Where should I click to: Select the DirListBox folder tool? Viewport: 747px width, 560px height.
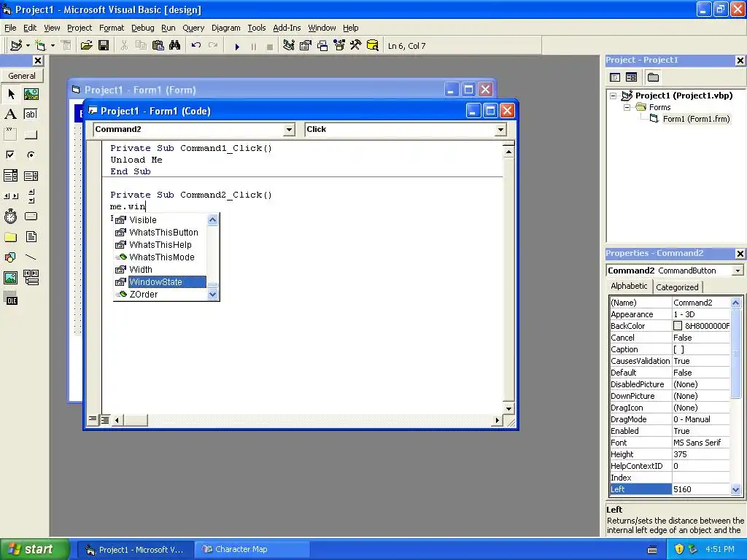[10, 237]
